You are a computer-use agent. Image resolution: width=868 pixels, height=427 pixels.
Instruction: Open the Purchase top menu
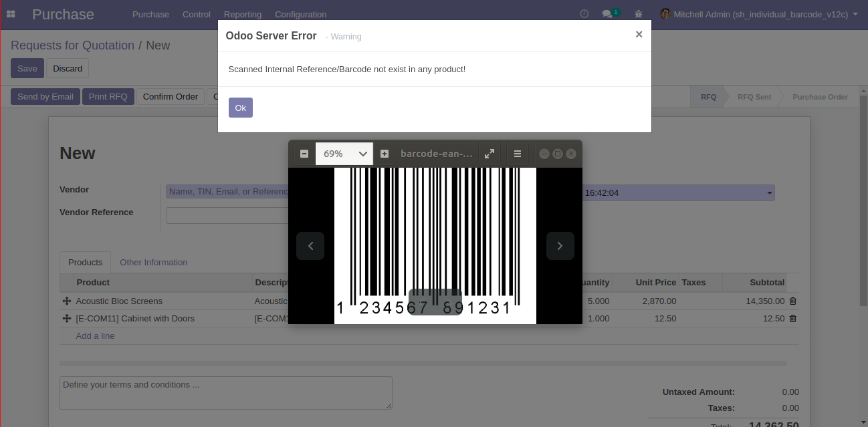pyautogui.click(x=150, y=14)
